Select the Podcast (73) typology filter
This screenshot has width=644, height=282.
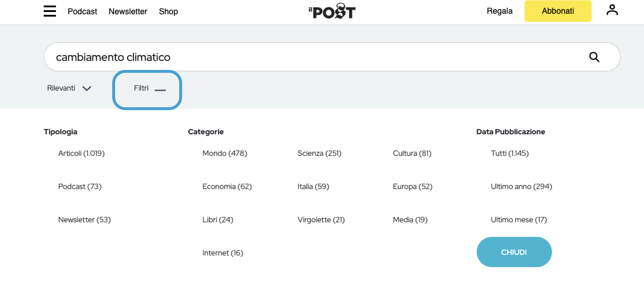click(80, 186)
